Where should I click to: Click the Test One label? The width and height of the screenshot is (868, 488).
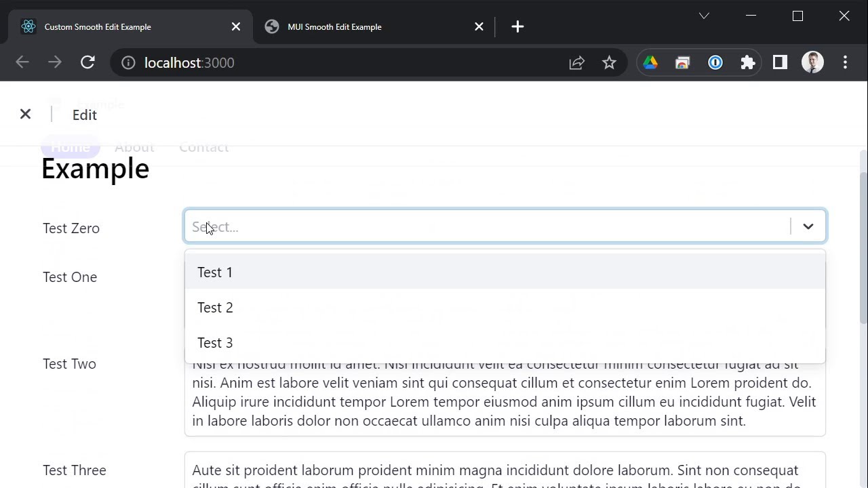pos(70,277)
